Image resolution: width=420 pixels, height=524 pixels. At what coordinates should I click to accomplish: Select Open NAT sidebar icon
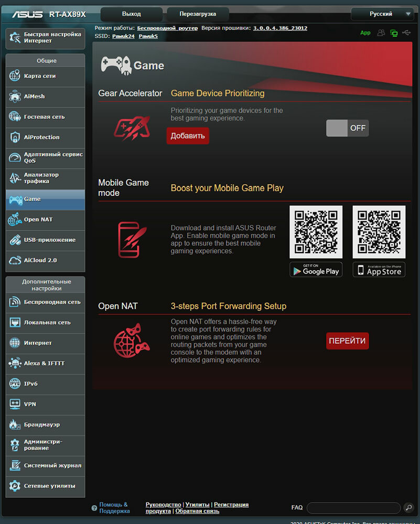[x=15, y=219]
